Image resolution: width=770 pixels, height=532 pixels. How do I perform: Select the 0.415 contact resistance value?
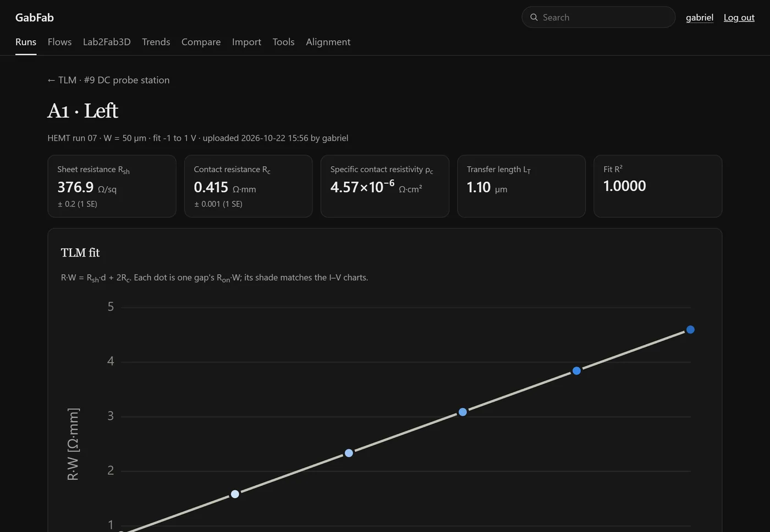tap(211, 187)
